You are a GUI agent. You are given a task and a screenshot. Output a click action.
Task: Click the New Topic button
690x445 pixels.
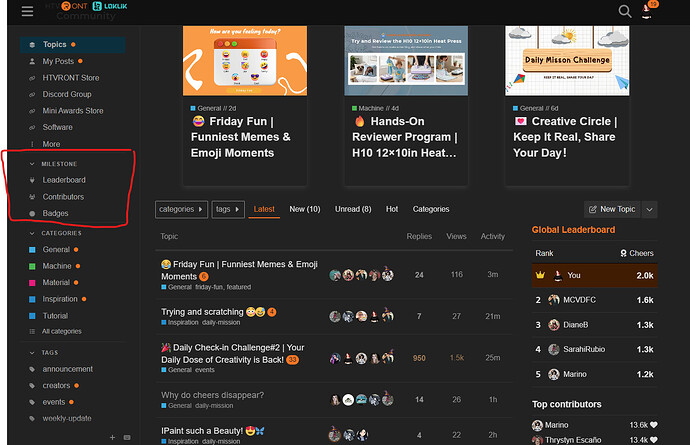coord(611,209)
